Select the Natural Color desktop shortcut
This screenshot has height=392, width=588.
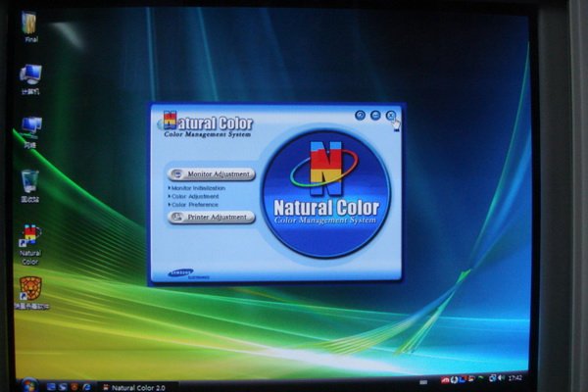click(30, 245)
